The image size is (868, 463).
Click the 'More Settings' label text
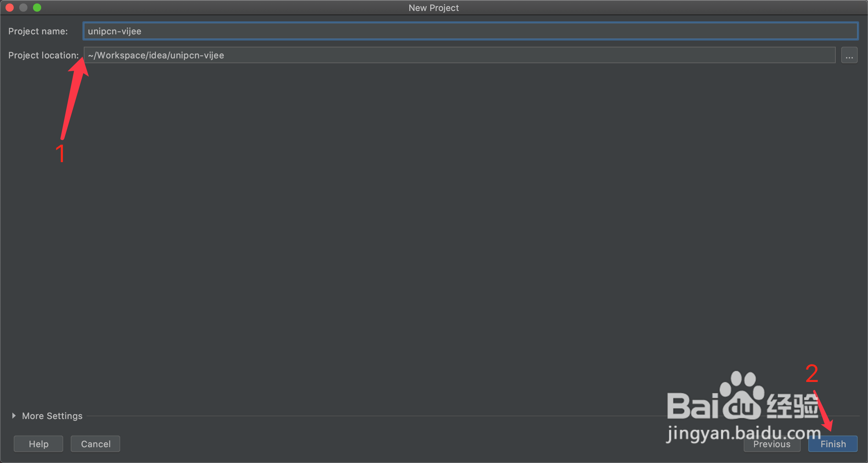[x=52, y=416]
